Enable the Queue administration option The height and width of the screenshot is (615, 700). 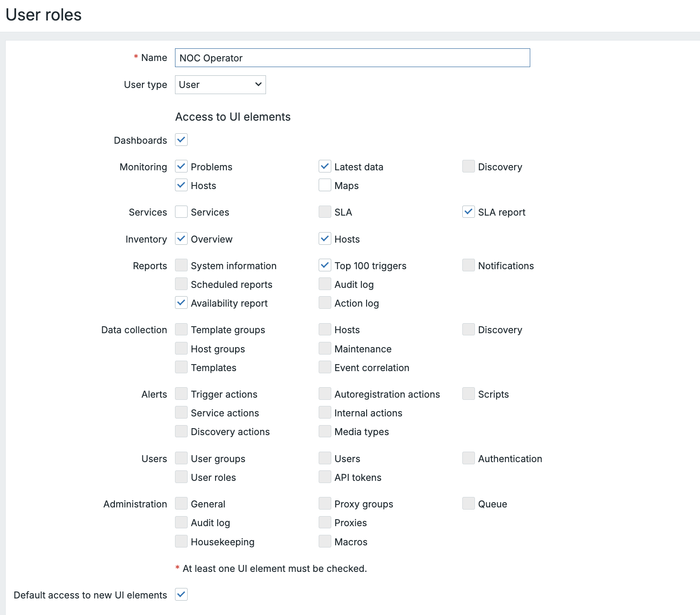(x=468, y=503)
